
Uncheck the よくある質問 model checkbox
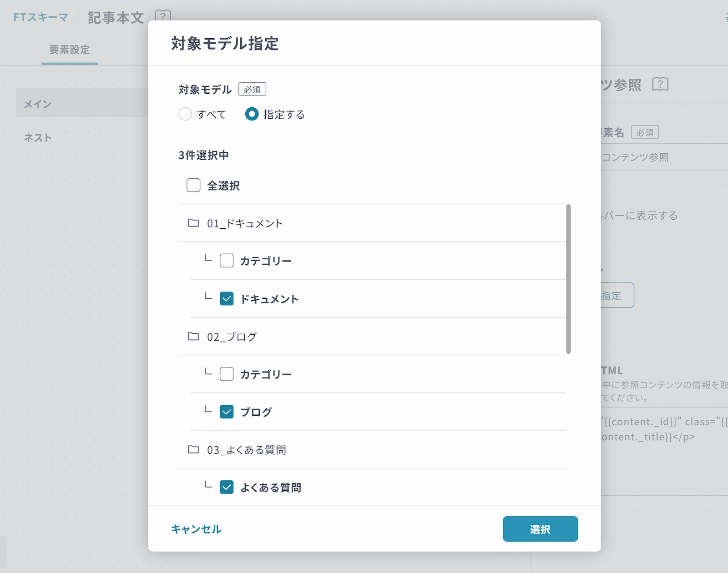pos(227,488)
